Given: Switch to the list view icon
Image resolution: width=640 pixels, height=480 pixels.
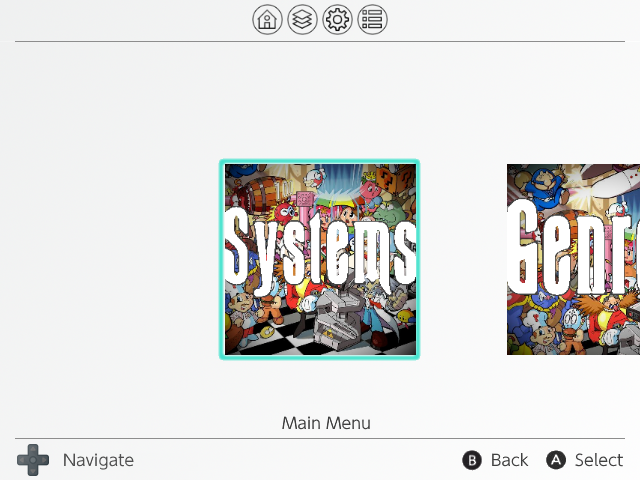Looking at the screenshot, I should click(x=372, y=19).
